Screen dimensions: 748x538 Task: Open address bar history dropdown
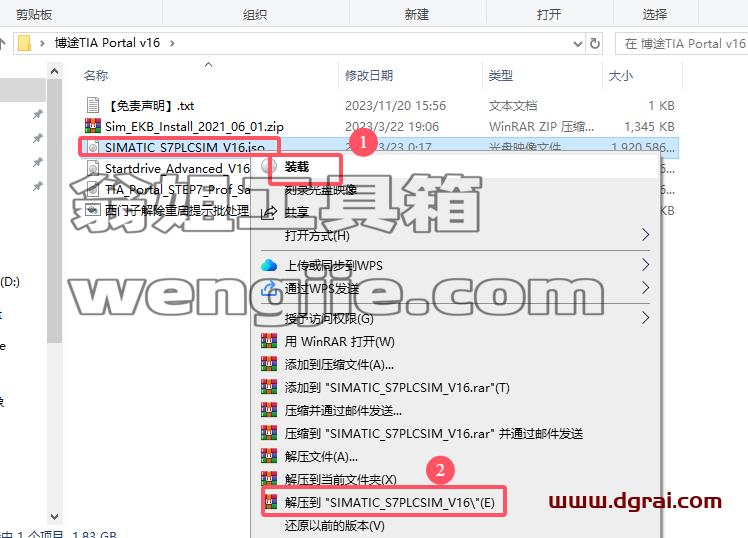point(578,44)
